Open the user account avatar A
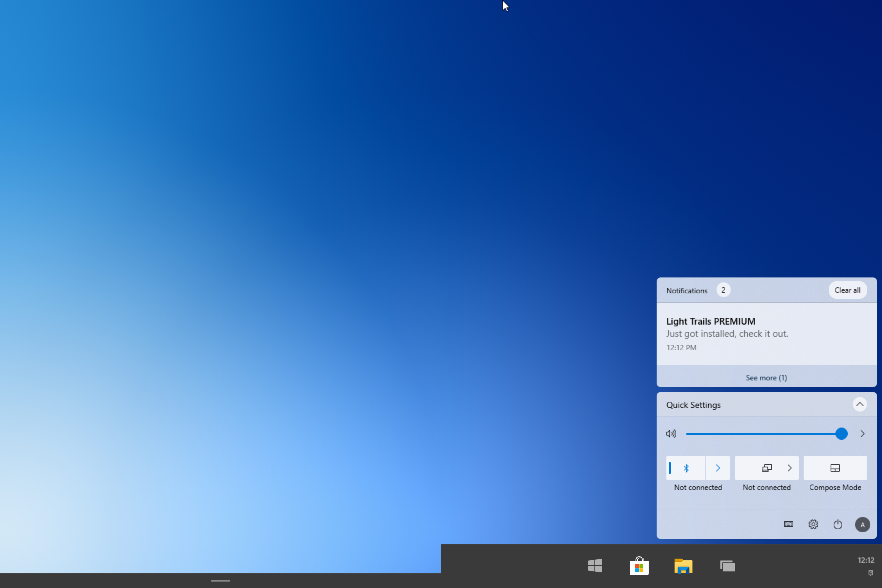Image resolution: width=882 pixels, height=588 pixels. tap(862, 525)
